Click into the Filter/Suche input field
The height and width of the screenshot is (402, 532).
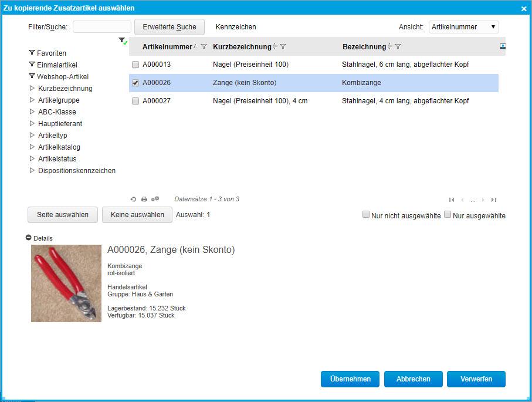tap(102, 27)
